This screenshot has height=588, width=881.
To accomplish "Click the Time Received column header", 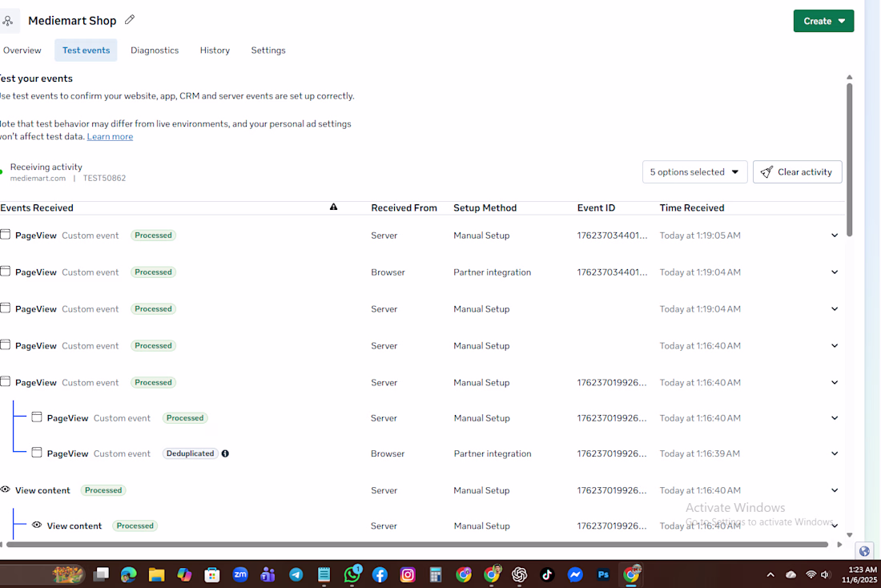I will click(692, 208).
